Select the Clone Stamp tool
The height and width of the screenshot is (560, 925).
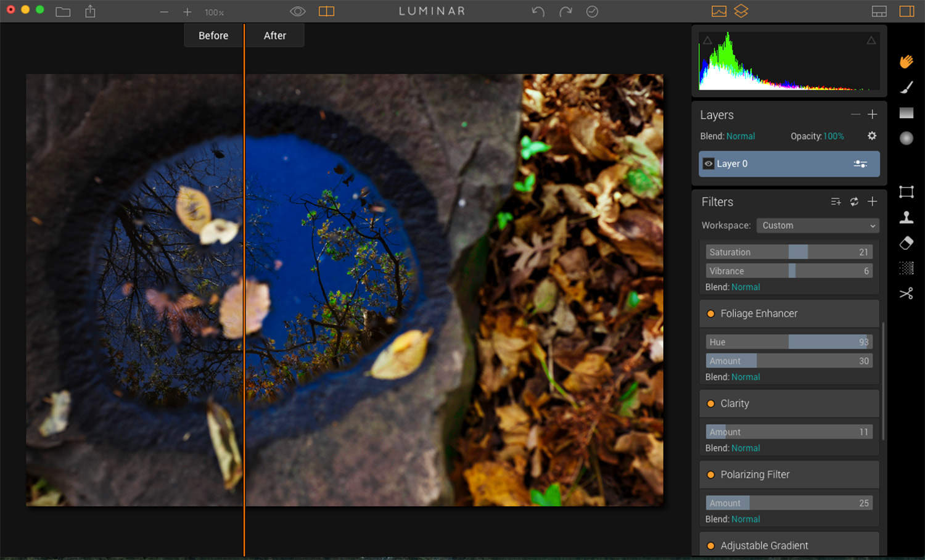click(x=906, y=217)
